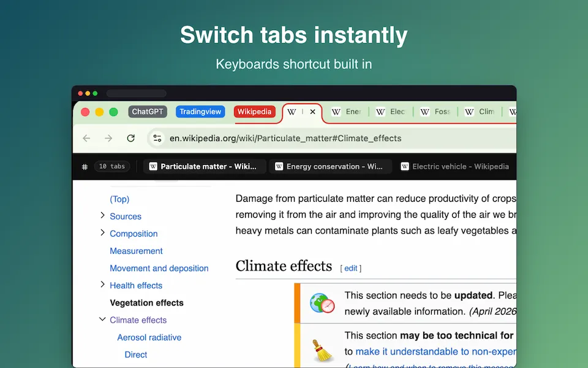Click the Wikipedia favicon on Electric vehicle tab

point(405,166)
